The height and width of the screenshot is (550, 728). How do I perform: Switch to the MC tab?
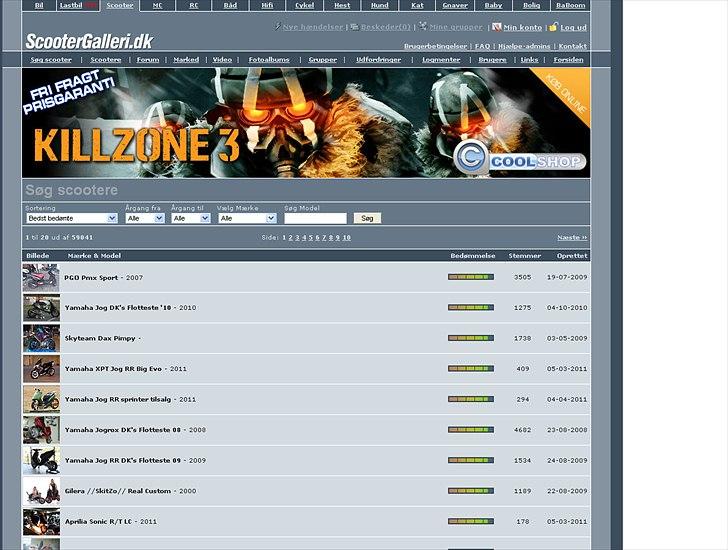(157, 5)
